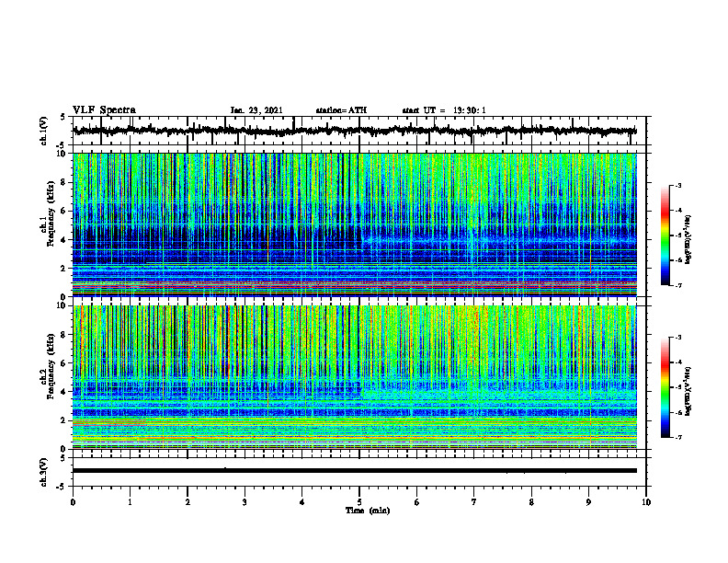Click time axis tick label 8
The image size is (728, 563).
[531, 502]
